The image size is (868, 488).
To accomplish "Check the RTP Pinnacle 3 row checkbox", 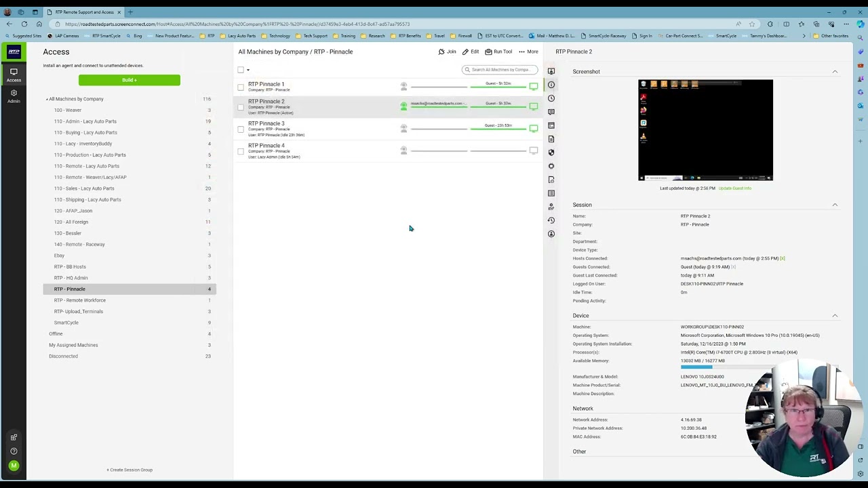I will (241, 129).
